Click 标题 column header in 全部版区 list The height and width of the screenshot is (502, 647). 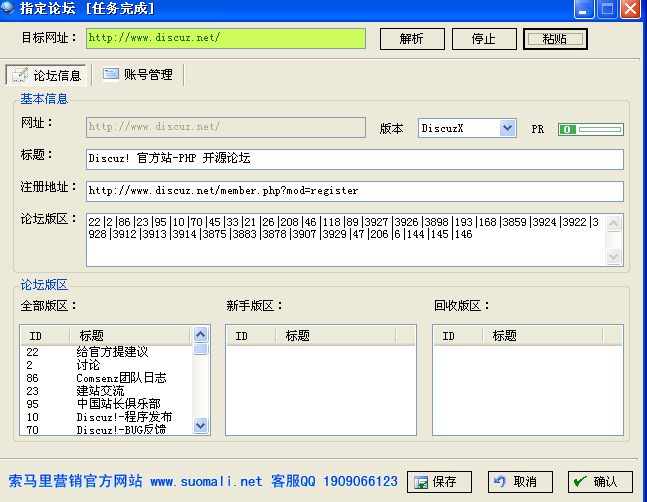pos(129,336)
